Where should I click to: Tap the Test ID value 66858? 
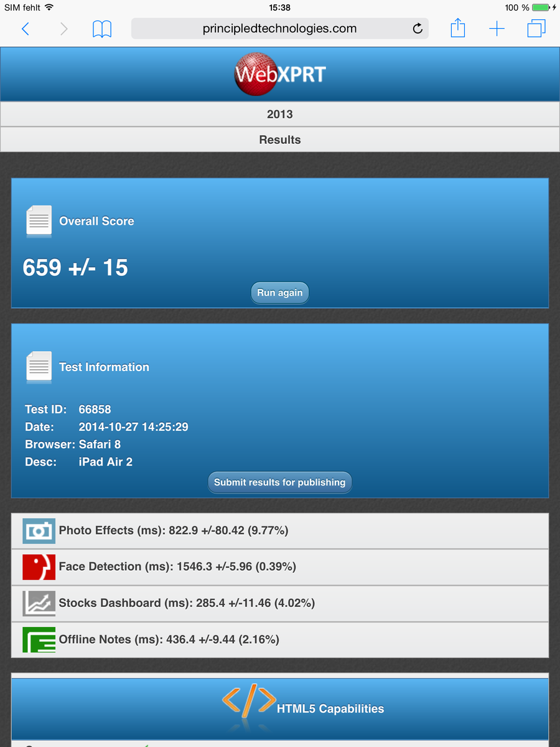95,410
